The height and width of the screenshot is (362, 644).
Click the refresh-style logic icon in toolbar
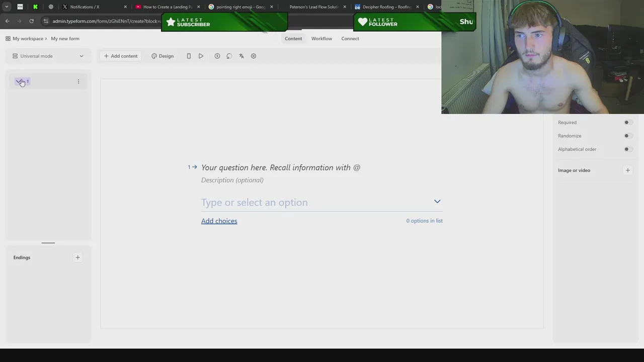tap(229, 56)
